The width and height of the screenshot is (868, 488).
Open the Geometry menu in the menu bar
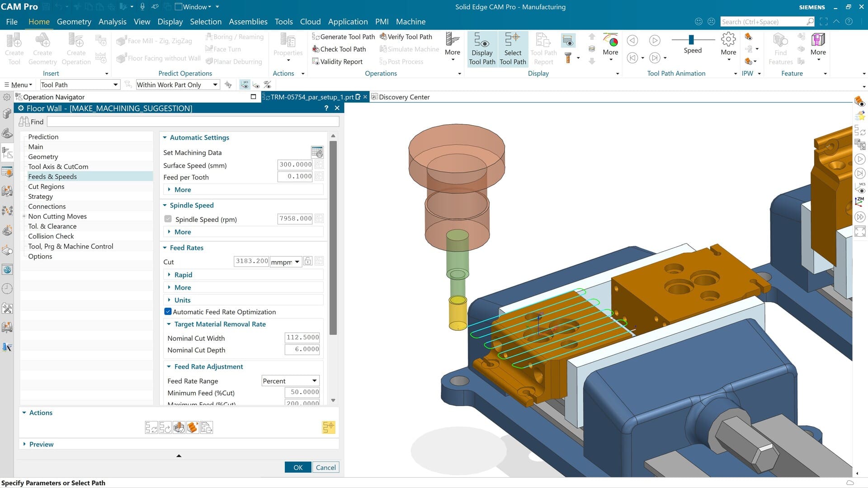[74, 21]
